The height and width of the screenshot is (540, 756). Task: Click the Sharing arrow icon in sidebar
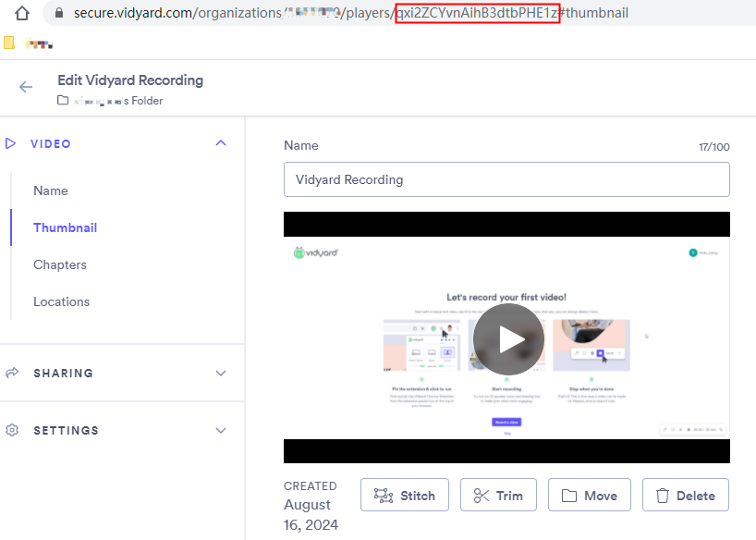(12, 373)
